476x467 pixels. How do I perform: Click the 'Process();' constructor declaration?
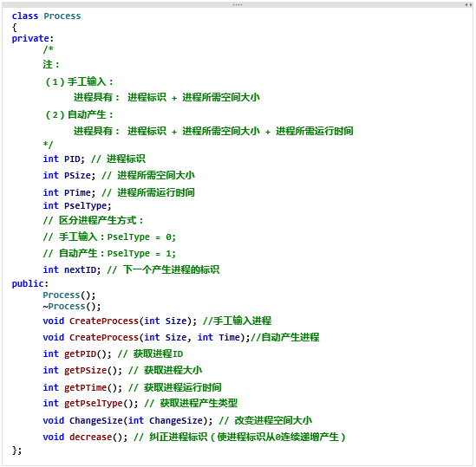69,295
